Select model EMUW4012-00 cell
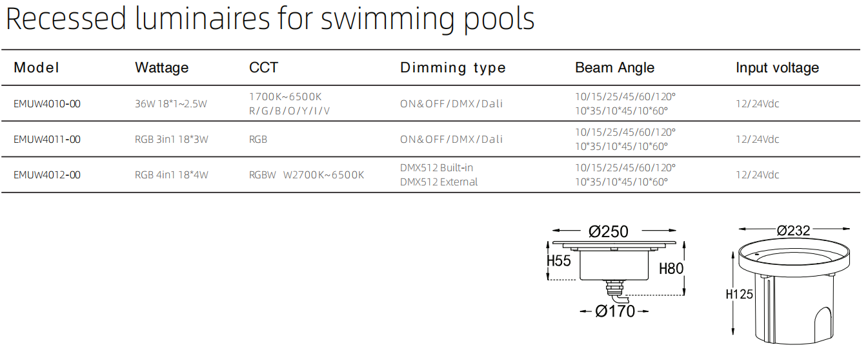This screenshot has height=347, width=868. point(47,174)
